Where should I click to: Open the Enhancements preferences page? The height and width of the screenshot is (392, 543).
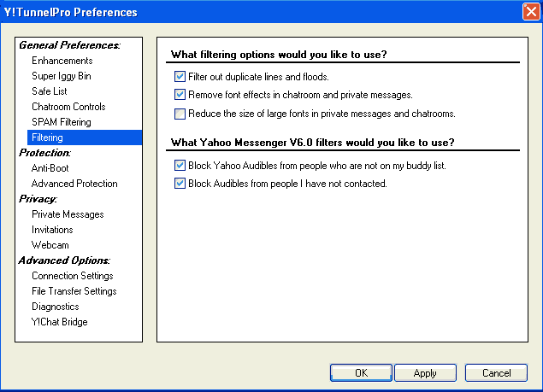pyautogui.click(x=62, y=61)
